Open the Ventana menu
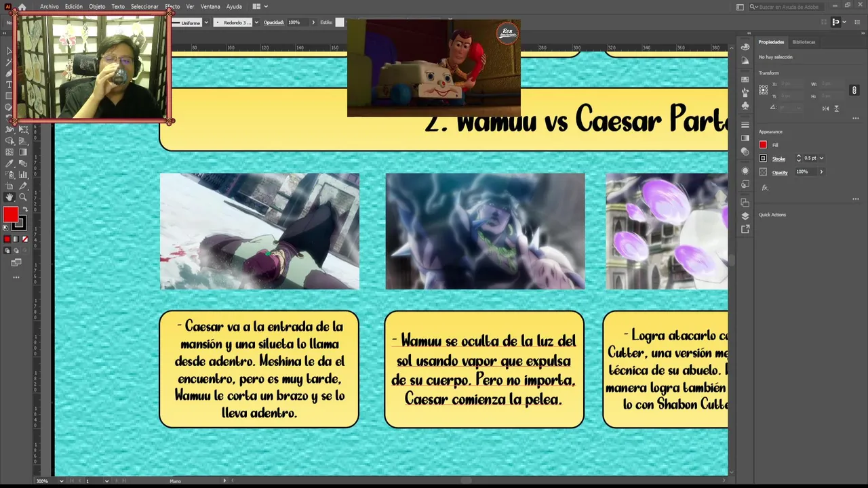868x488 pixels. (x=210, y=6)
